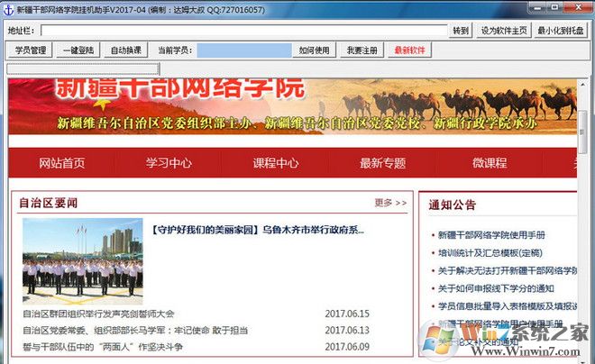Click 设为软件主页 button
This screenshot has height=364, width=595.
click(504, 31)
